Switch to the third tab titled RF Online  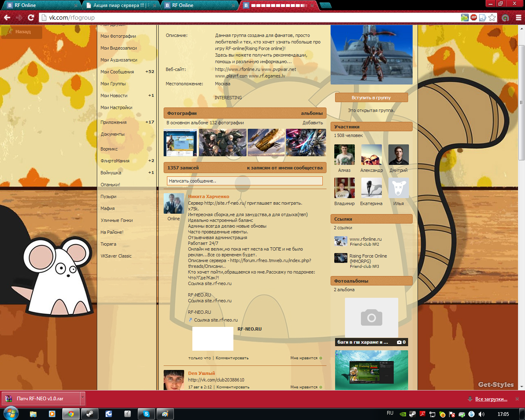tap(199, 5)
